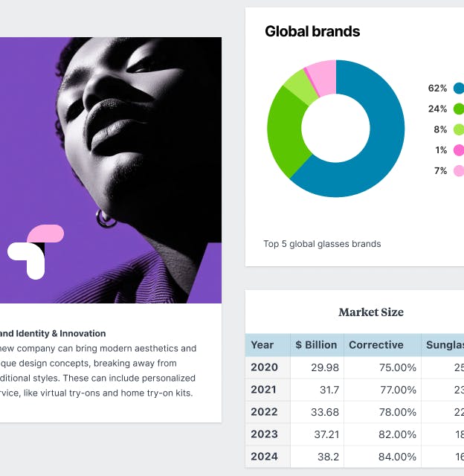Select the hot pink 1% legend dot
The width and height of the screenshot is (464, 476).
coord(459,150)
